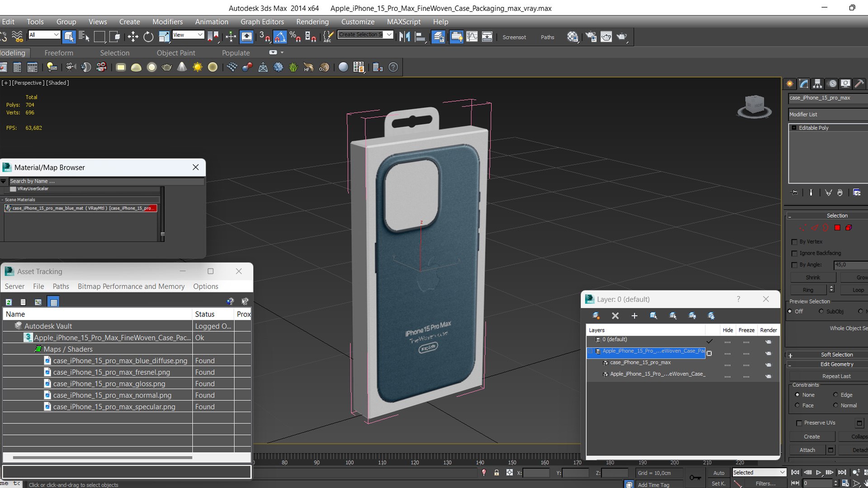The image size is (868, 488).
Task: Toggle Angle Snap in main toolbar
Action: click(x=280, y=37)
